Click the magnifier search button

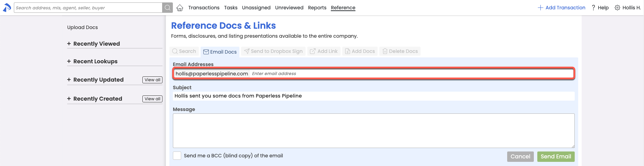click(x=168, y=8)
